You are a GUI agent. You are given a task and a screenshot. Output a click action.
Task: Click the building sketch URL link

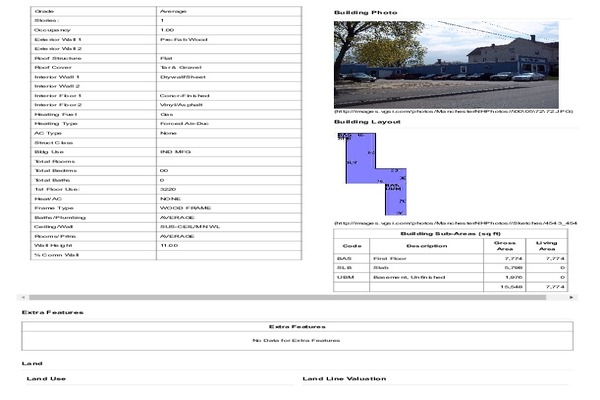coord(454,223)
